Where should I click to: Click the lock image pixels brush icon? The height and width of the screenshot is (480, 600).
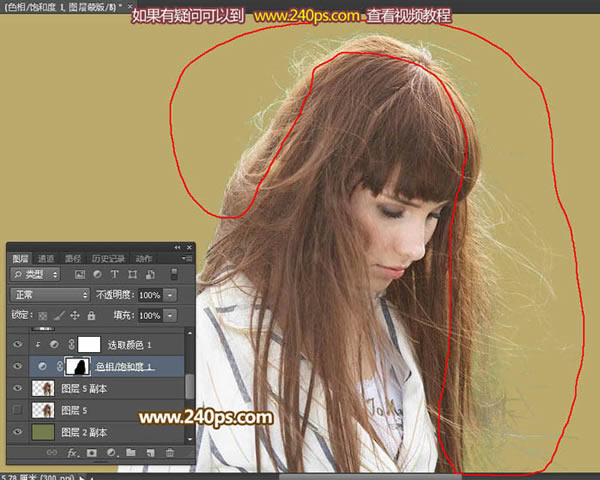coord(60,315)
